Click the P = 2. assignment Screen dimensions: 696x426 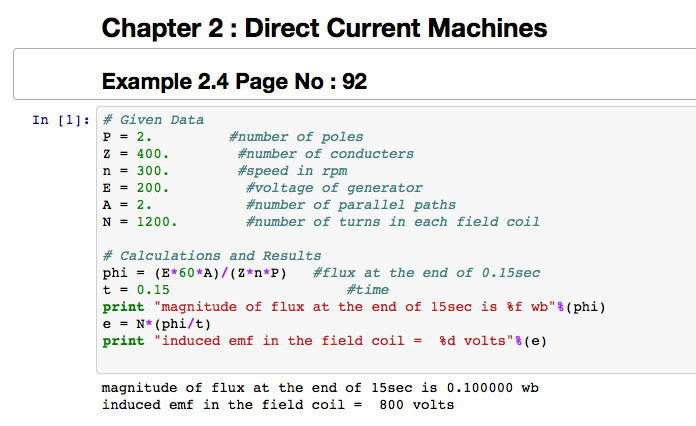(x=127, y=137)
